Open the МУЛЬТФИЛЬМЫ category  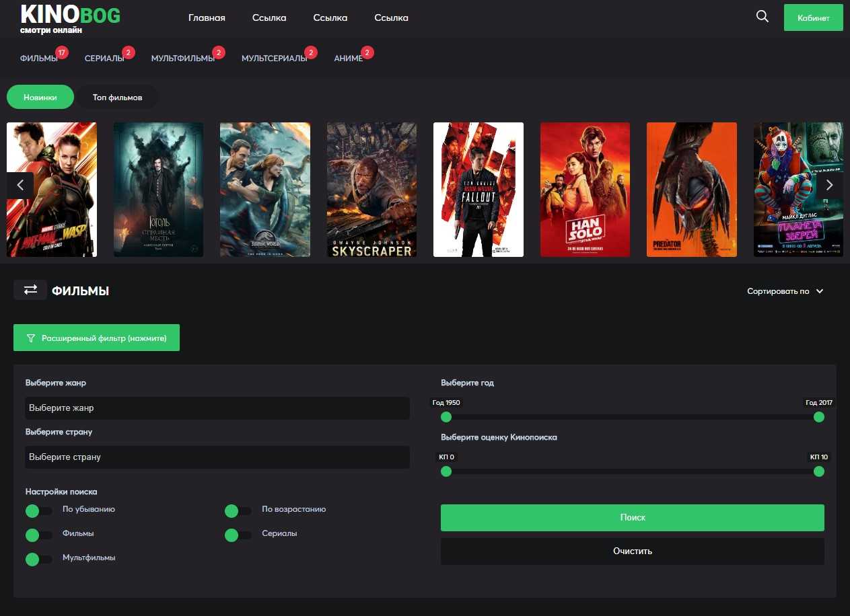click(183, 59)
